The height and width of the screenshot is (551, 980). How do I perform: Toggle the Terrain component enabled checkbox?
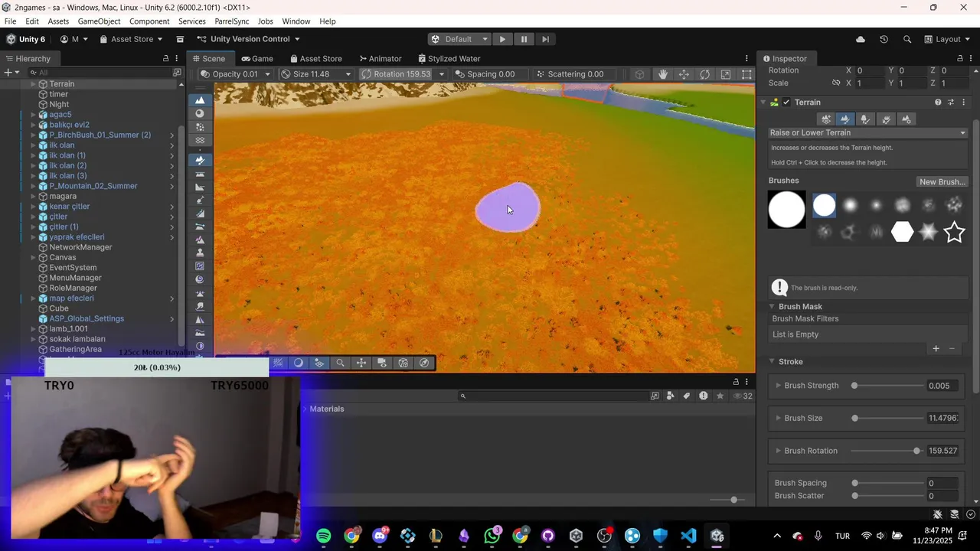pos(786,103)
